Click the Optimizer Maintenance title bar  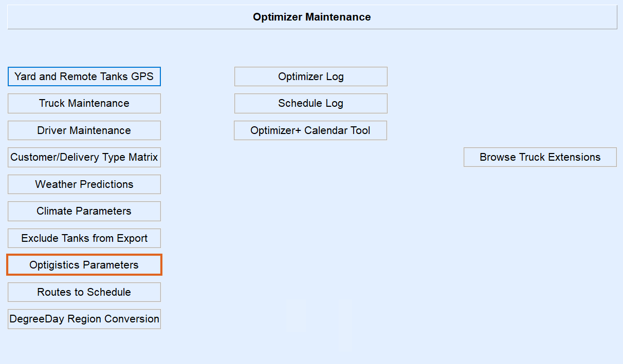point(312,17)
